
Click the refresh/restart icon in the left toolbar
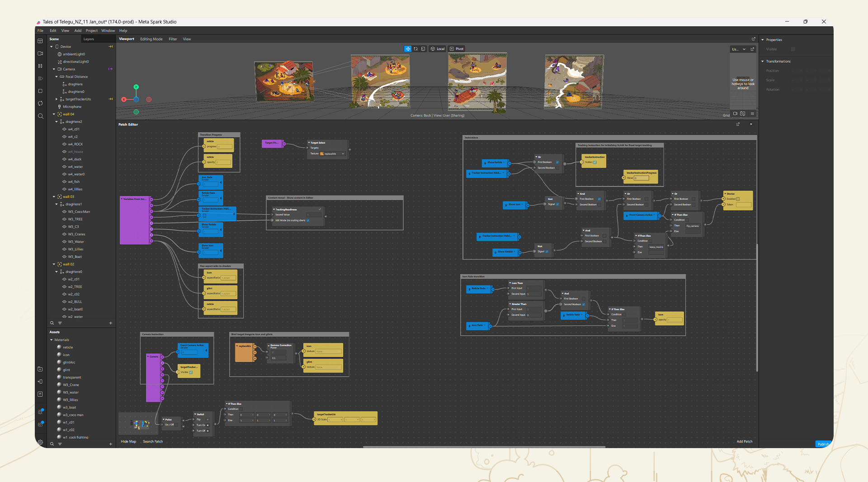(40, 104)
